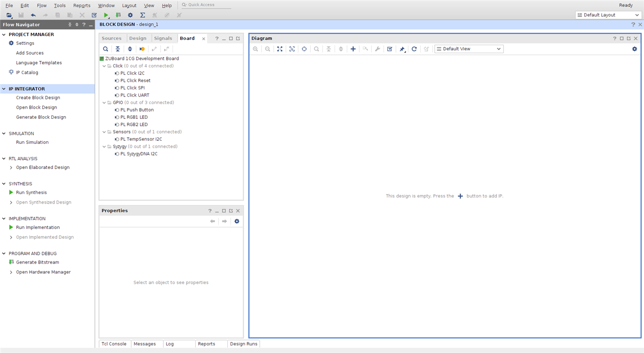
Task: Select ZUBoard 1CG Development Board root item
Action: click(142, 58)
